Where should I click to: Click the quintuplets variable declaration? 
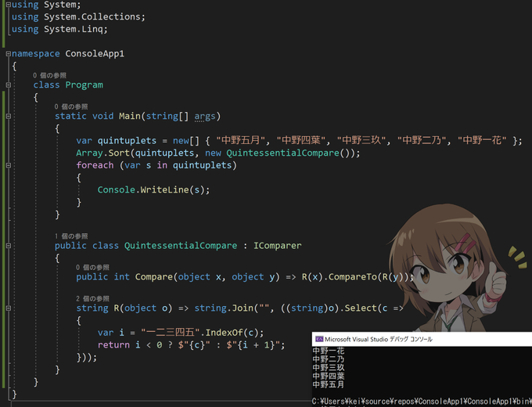(127, 141)
